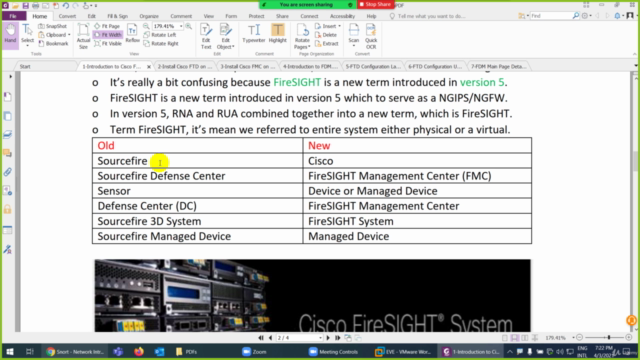Open the Comments panel in sidebar

7,153
